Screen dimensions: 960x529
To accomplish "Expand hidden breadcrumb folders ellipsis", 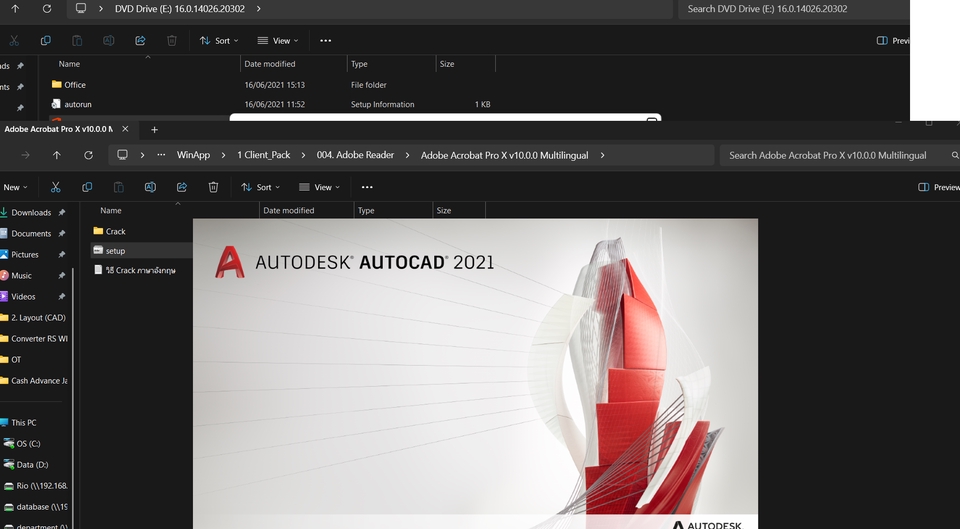I will coord(161,155).
